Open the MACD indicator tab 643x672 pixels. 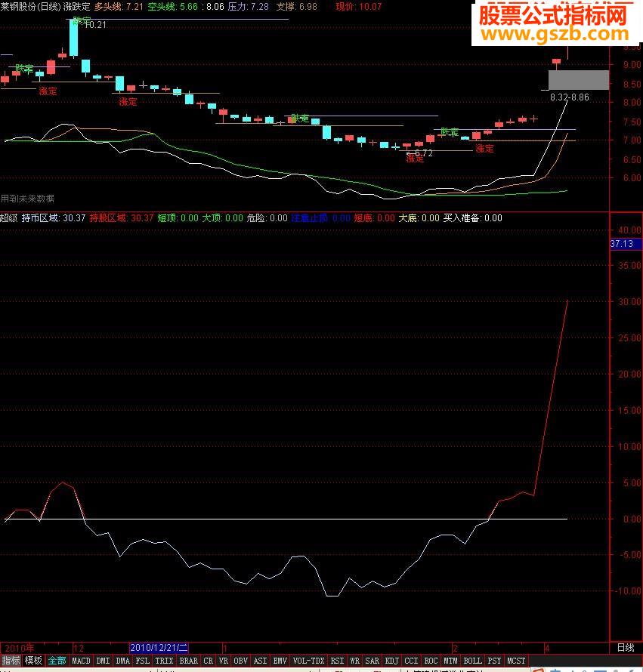point(81,661)
